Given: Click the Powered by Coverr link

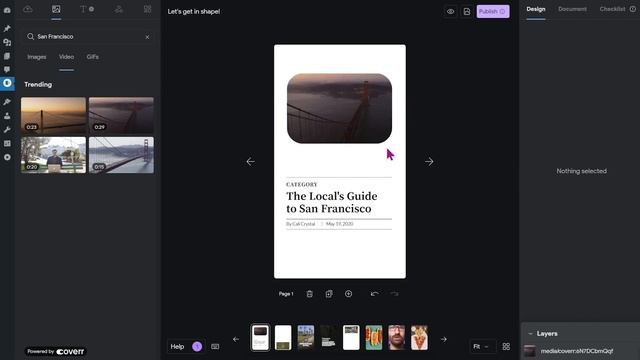Looking at the screenshot, I should [x=56, y=351].
